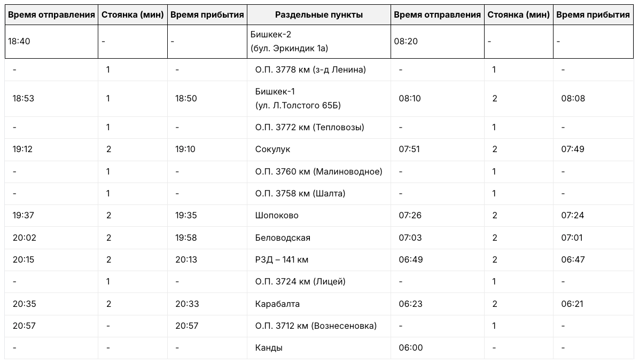Viewport: 639px width, 364px height.
Task: Select the О.П. 3712 км (Вознесеновка) stop
Action: click(x=316, y=326)
